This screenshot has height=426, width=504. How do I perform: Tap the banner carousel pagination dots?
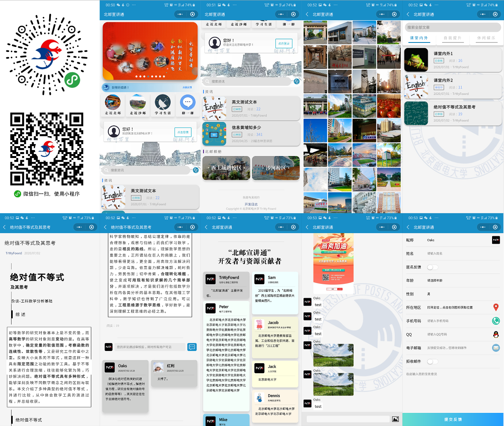pyautogui.click(x=150, y=76)
